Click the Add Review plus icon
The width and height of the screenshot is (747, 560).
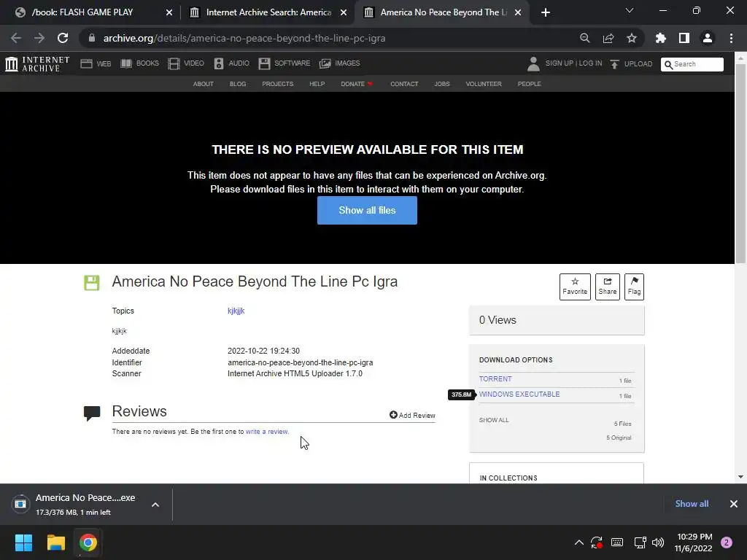coord(393,415)
